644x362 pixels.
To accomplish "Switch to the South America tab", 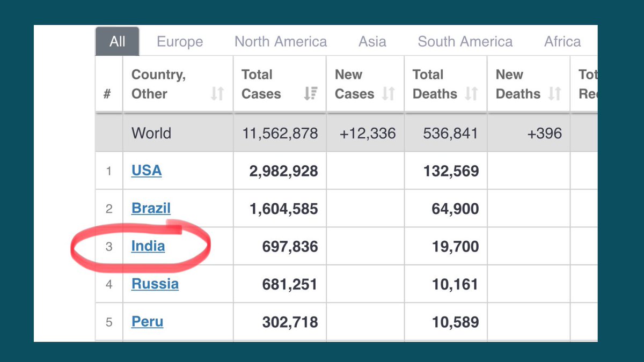I will pos(465,42).
